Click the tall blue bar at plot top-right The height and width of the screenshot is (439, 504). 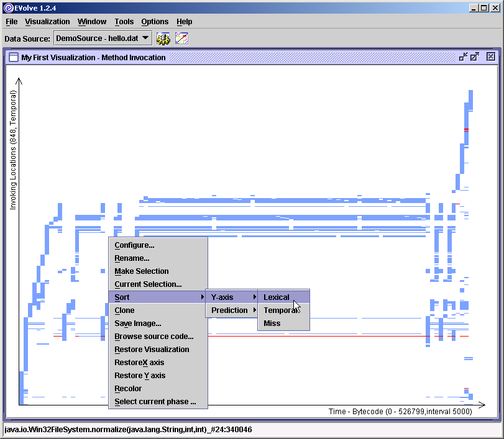point(470,100)
